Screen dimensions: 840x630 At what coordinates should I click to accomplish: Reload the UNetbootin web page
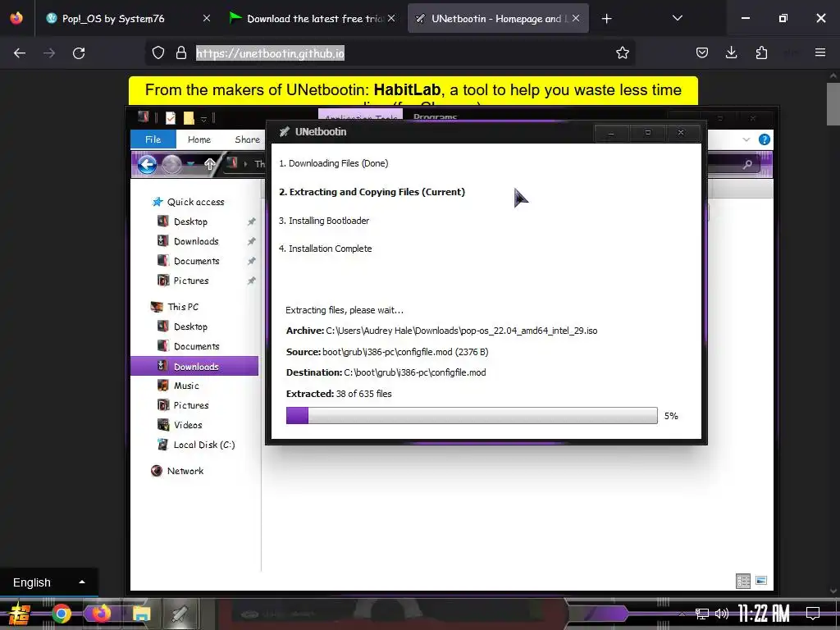(x=79, y=53)
